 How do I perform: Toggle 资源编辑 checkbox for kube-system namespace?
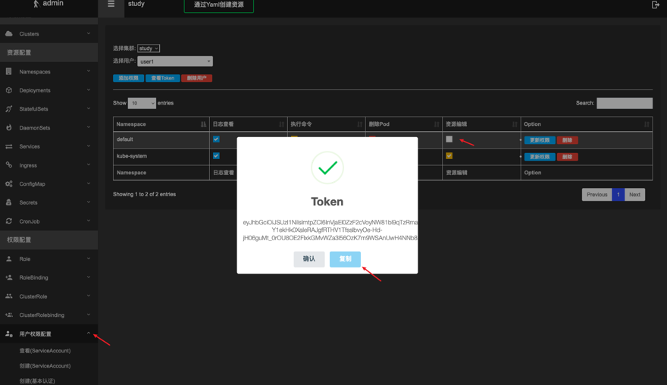click(449, 156)
